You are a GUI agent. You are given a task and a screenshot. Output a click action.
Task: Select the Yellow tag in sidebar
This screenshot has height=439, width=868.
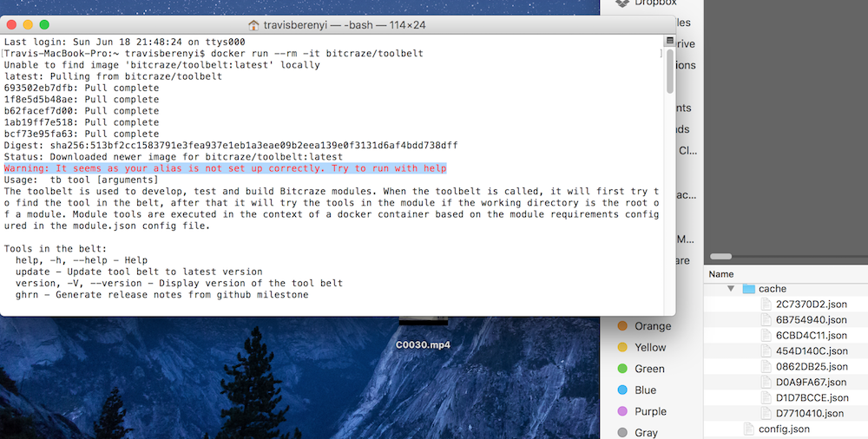click(650, 347)
